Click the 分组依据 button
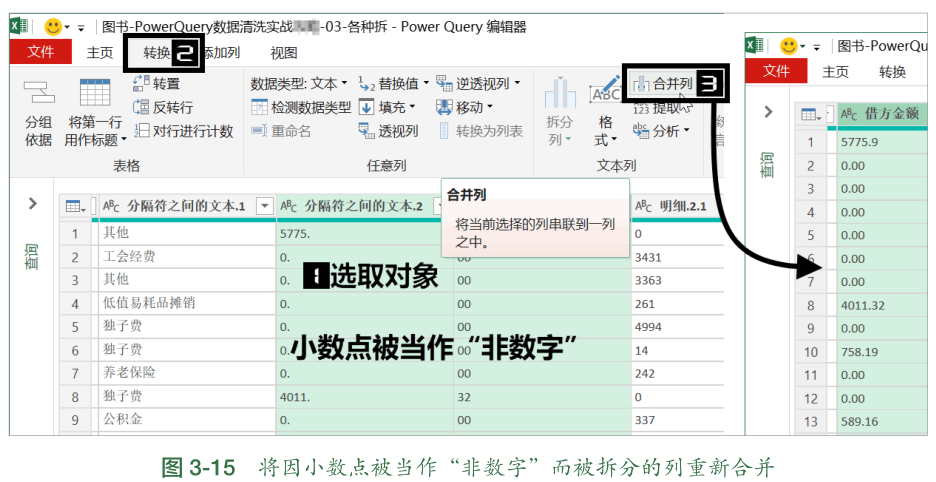This screenshot has width=936, height=482. coord(38,113)
